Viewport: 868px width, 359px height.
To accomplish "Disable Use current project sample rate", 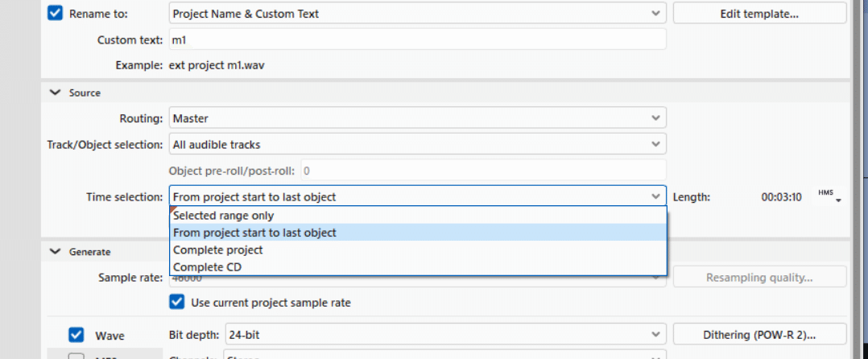I will [176, 303].
